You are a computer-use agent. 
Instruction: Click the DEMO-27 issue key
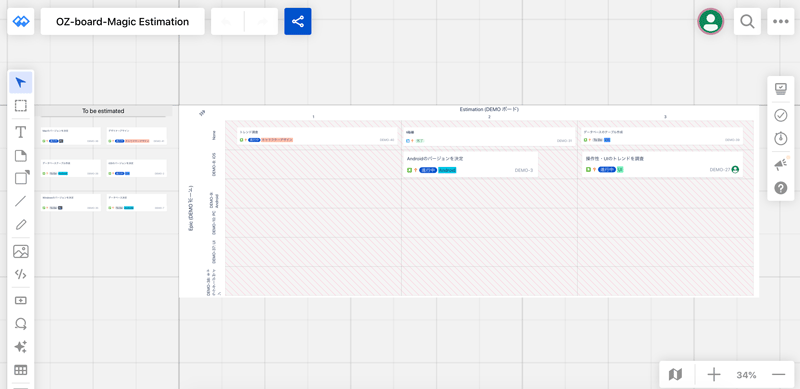pyautogui.click(x=719, y=169)
